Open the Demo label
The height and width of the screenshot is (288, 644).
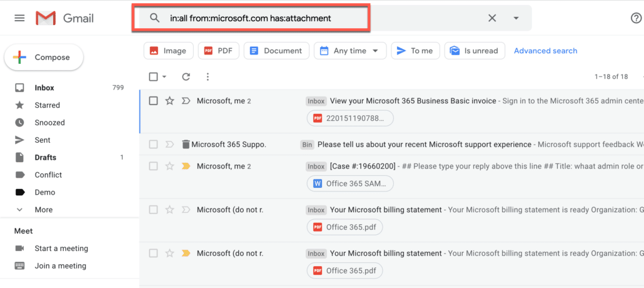pos(45,192)
